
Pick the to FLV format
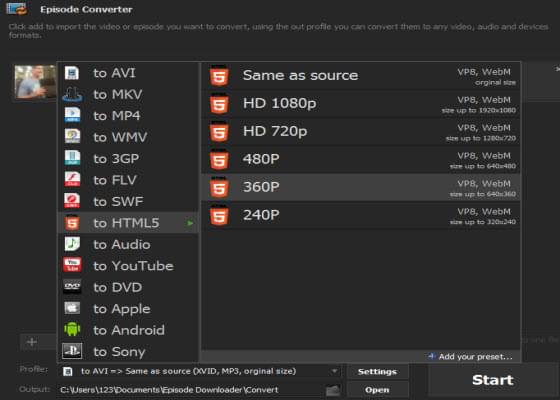[128, 180]
